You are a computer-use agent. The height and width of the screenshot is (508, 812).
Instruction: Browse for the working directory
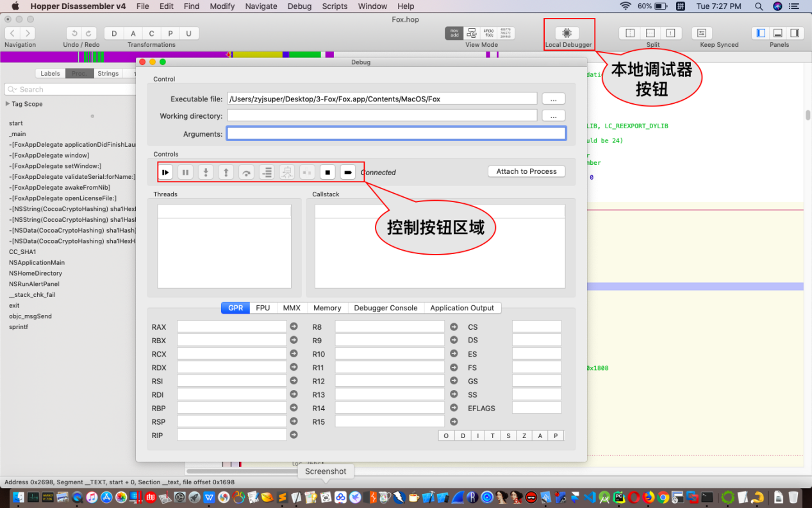pyautogui.click(x=554, y=116)
